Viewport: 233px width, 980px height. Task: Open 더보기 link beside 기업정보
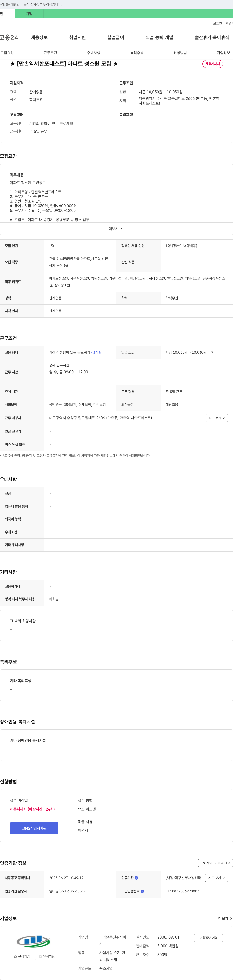point(225,918)
